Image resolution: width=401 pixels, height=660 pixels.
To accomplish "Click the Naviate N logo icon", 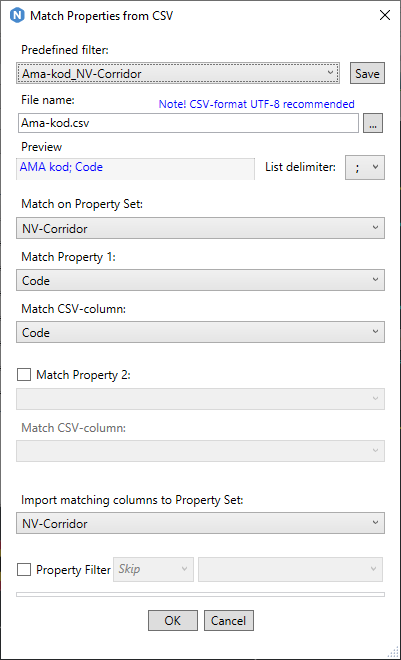I will pos(17,16).
